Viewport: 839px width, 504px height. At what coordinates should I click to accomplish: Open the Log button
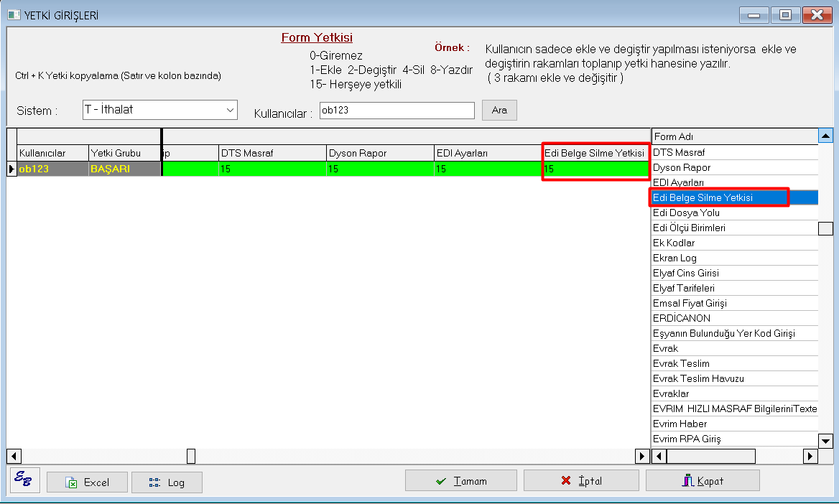[167, 482]
